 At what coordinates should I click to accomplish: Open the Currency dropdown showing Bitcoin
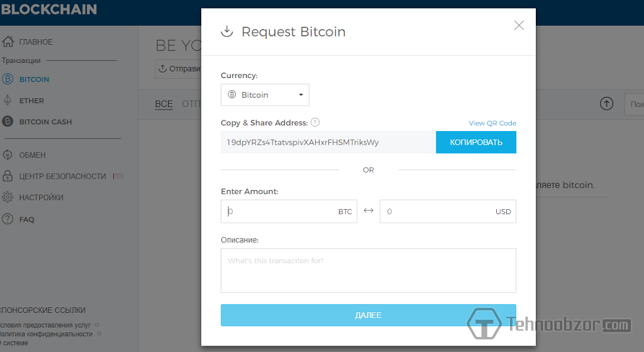pyautogui.click(x=265, y=95)
